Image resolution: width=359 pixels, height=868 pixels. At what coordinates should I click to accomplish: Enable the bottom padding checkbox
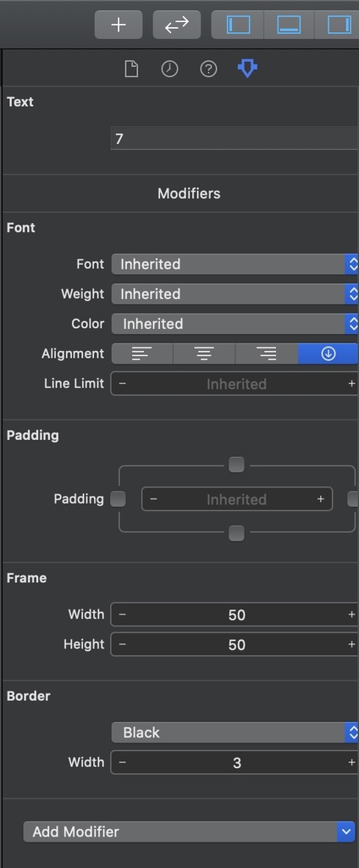[236, 534]
